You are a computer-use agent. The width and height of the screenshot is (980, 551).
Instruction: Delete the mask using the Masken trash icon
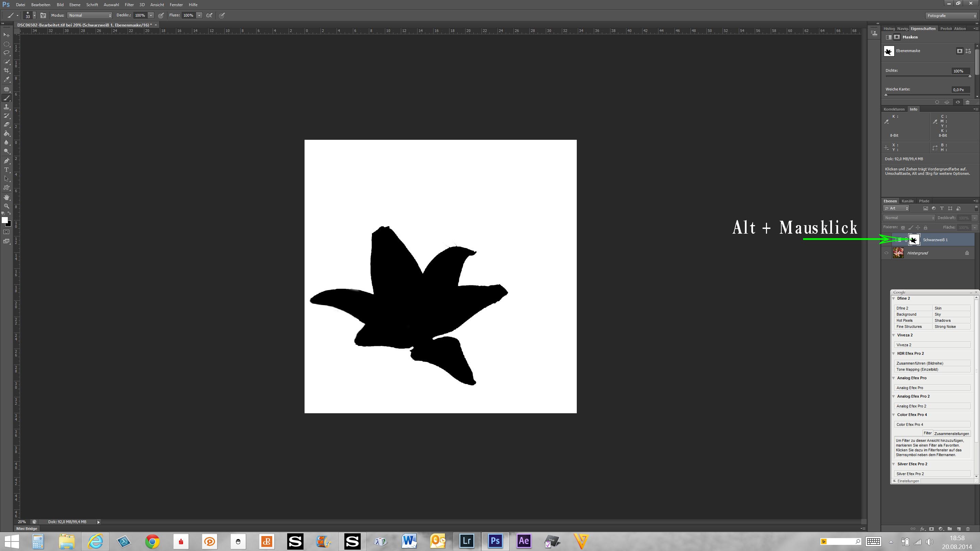(968, 102)
